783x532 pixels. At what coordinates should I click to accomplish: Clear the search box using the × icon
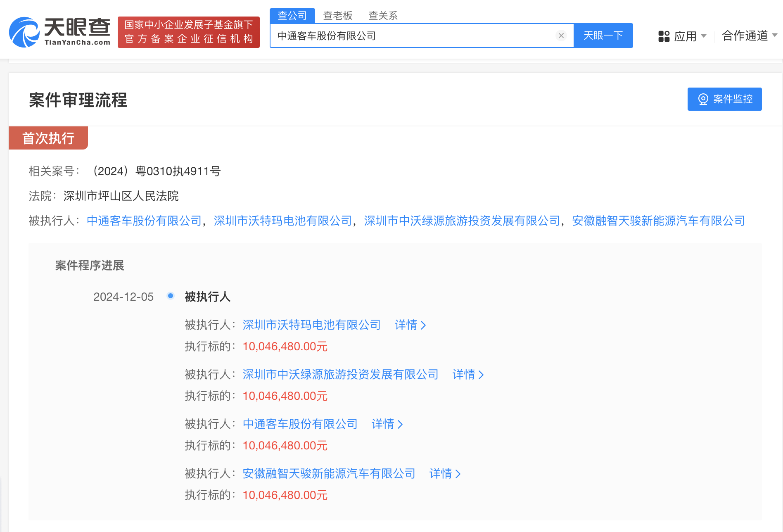(561, 36)
